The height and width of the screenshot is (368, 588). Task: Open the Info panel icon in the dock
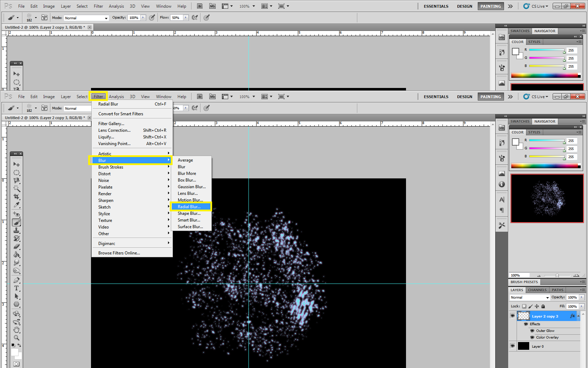pos(502,184)
